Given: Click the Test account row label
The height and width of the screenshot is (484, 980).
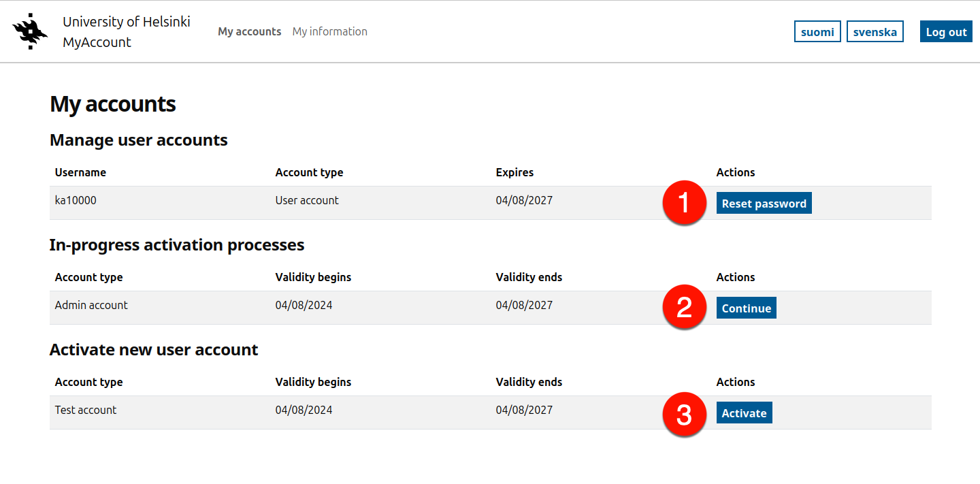Looking at the screenshot, I should [x=86, y=410].
